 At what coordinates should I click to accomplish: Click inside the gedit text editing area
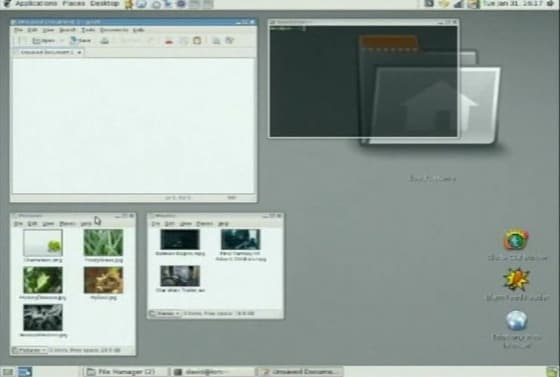point(134,126)
